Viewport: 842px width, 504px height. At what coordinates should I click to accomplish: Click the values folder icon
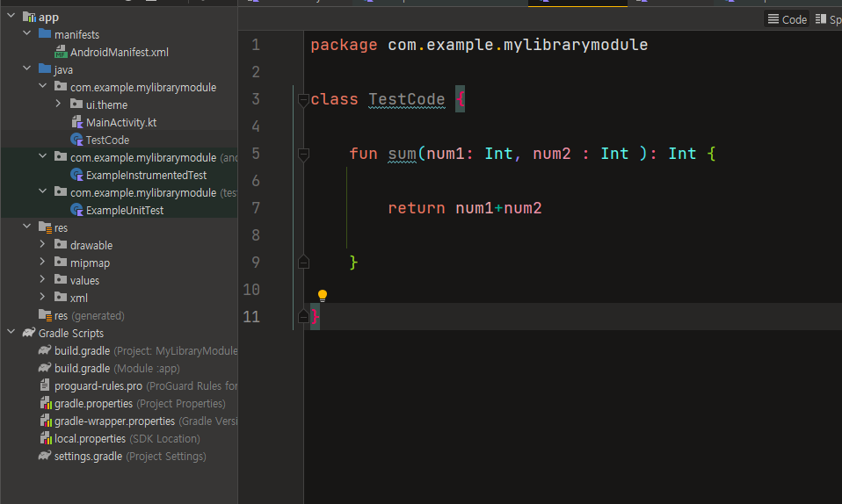(x=61, y=279)
